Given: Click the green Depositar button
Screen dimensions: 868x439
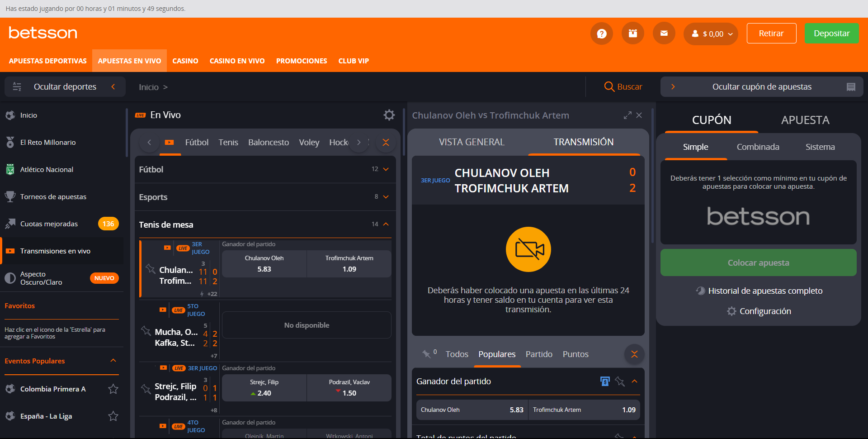Looking at the screenshot, I should (x=831, y=33).
